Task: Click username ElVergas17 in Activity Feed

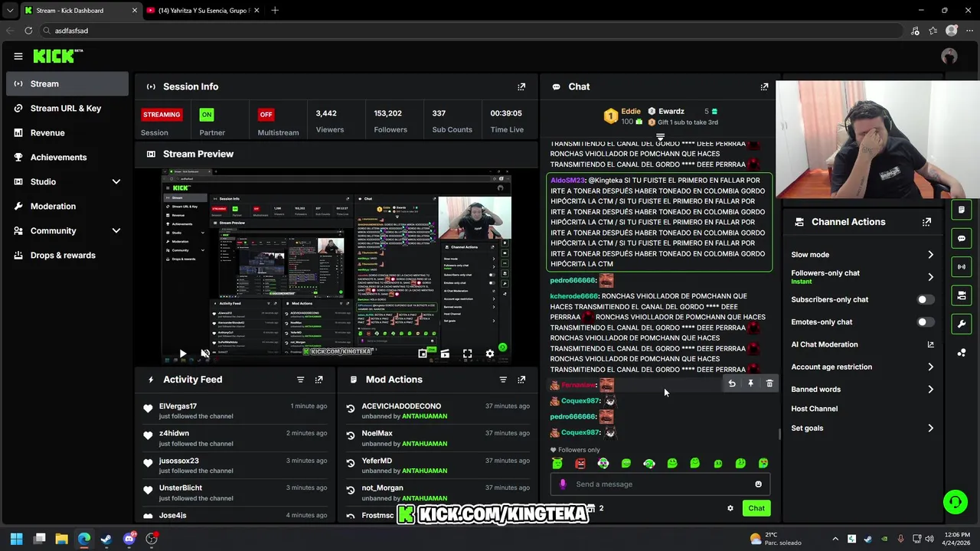Action: [x=178, y=406]
